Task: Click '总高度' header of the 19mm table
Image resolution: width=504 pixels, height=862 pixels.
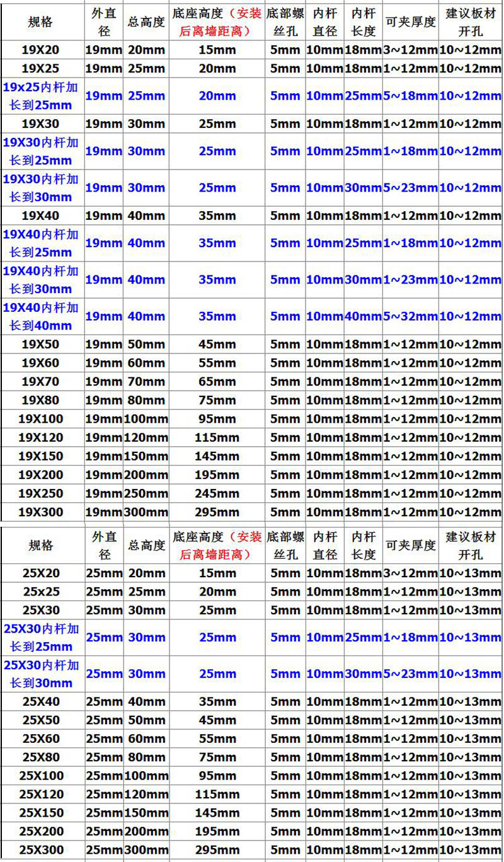Action: coord(146,22)
